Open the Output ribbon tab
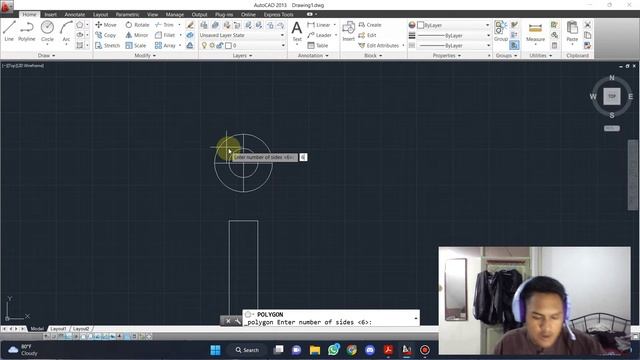This screenshot has width=640, height=360. tap(200, 14)
